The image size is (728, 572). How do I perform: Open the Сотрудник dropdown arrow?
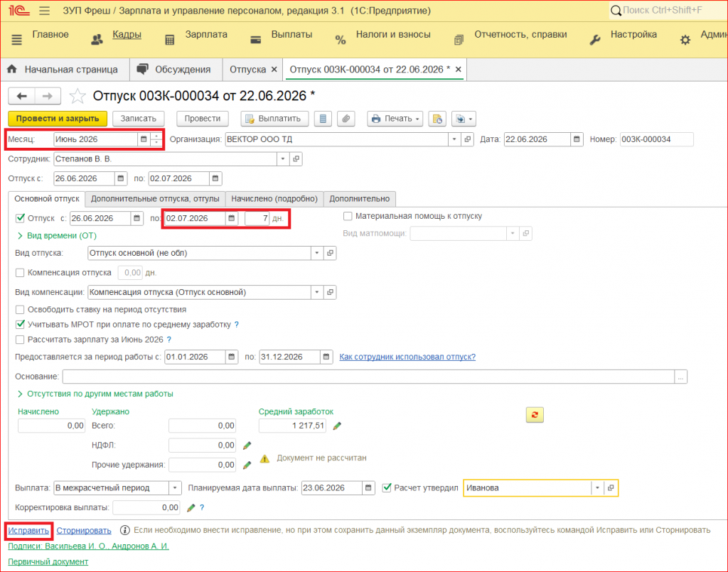[x=283, y=159]
